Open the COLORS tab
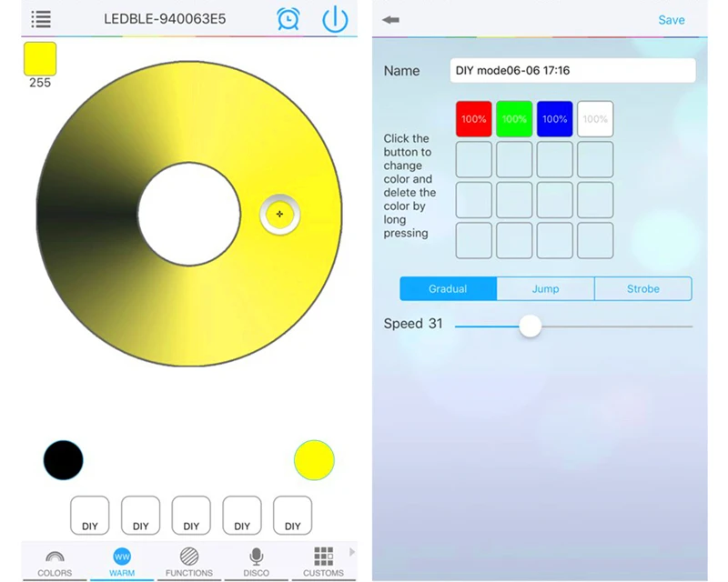Screen dimensions: 728x582 (55, 563)
